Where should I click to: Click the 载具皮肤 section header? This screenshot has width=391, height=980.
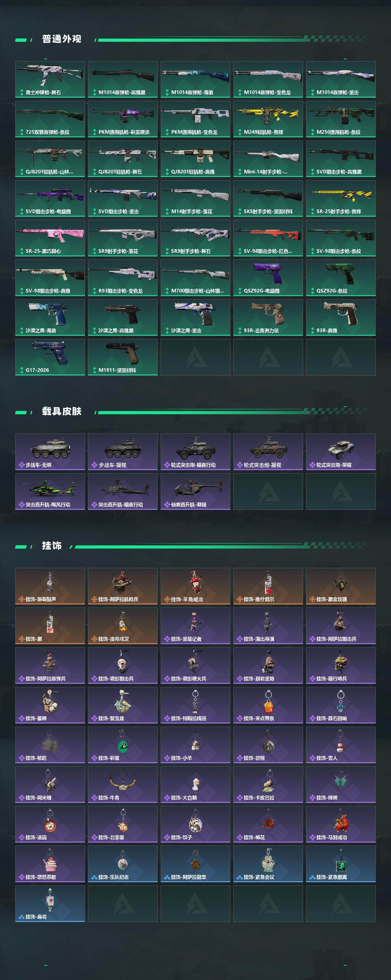pos(62,411)
